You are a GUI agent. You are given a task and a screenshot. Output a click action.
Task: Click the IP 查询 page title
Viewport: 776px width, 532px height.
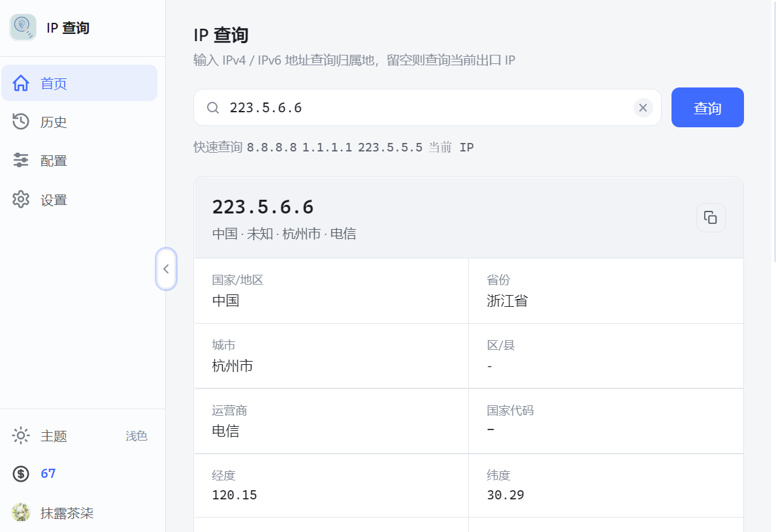(221, 35)
